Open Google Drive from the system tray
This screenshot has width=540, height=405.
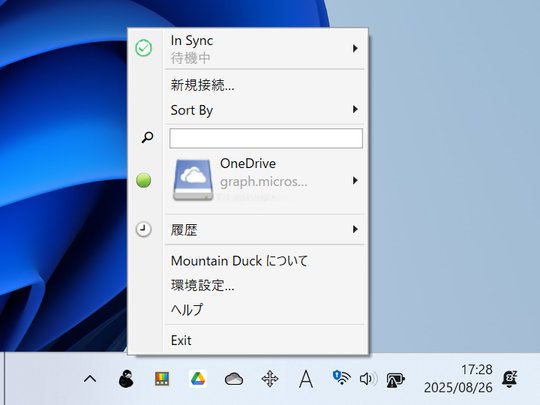(198, 379)
